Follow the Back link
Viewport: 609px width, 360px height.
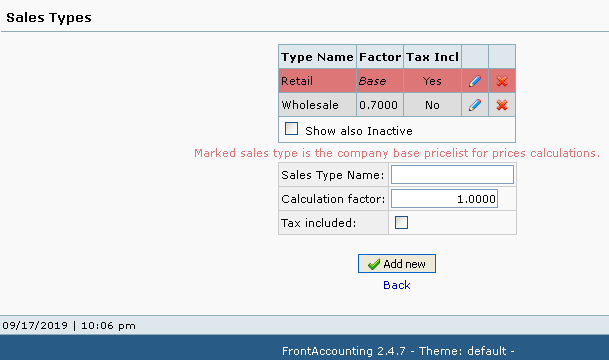(x=397, y=285)
